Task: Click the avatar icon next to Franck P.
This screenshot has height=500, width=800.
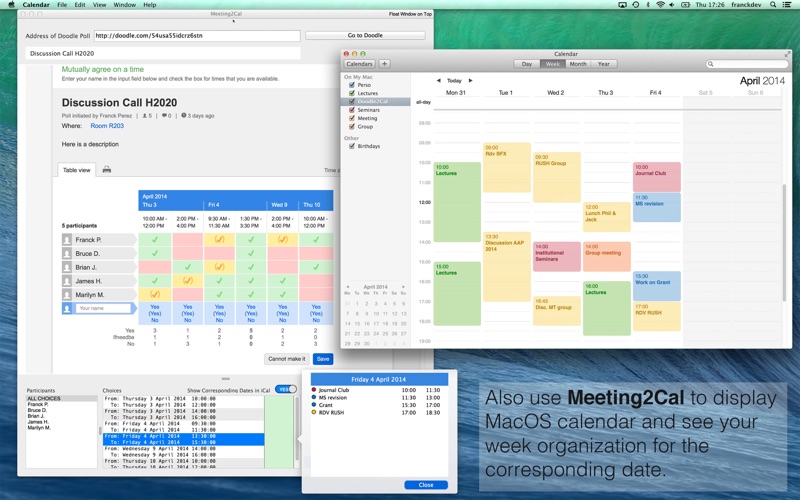Action: click(x=67, y=239)
